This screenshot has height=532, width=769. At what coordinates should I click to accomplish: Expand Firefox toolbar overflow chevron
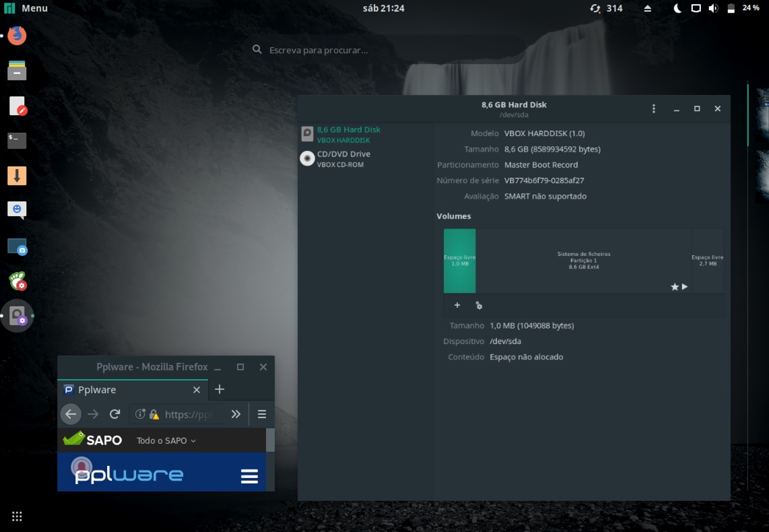coord(236,414)
